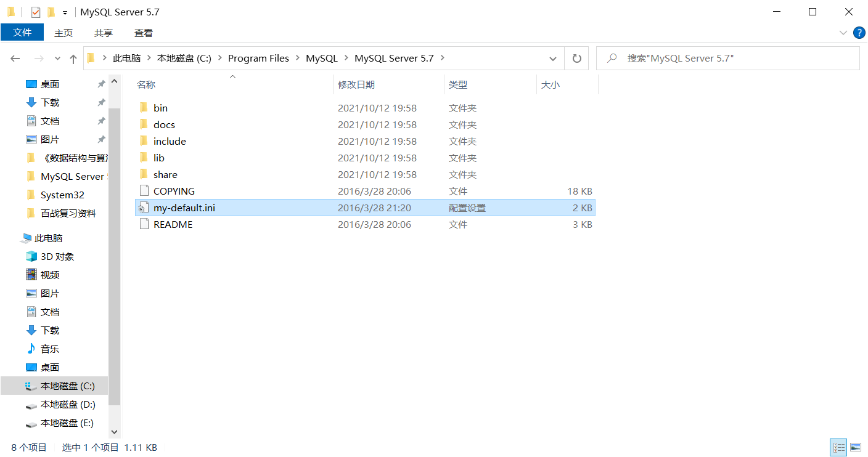Open pinned 图片 in Quick access sidebar
868x457 pixels.
50,140
